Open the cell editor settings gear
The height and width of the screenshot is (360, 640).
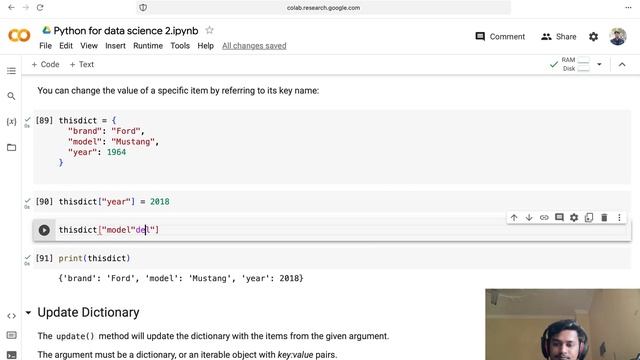[x=574, y=218]
